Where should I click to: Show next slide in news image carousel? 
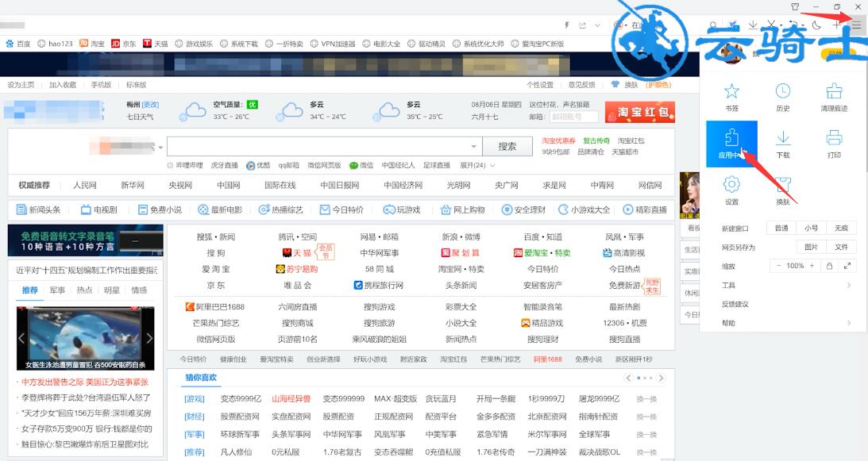(x=149, y=338)
